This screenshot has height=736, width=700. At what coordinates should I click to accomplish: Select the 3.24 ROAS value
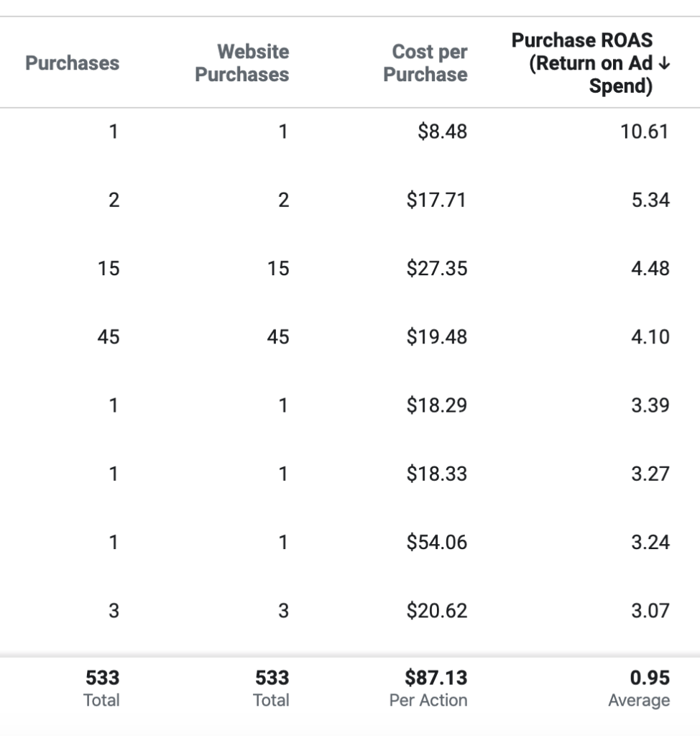click(650, 542)
